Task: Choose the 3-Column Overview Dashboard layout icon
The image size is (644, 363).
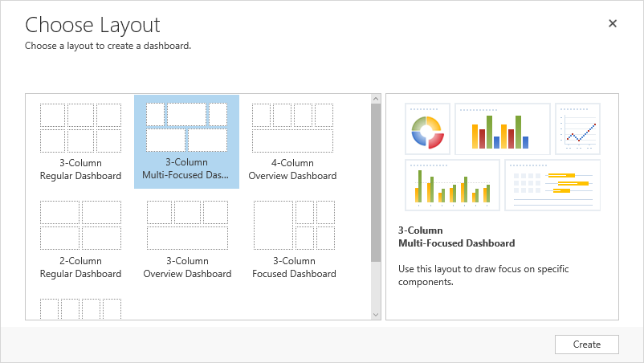Action: pos(187,225)
